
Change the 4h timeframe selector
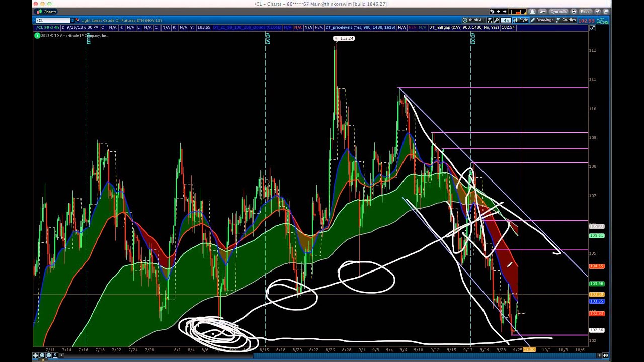click(x=506, y=20)
